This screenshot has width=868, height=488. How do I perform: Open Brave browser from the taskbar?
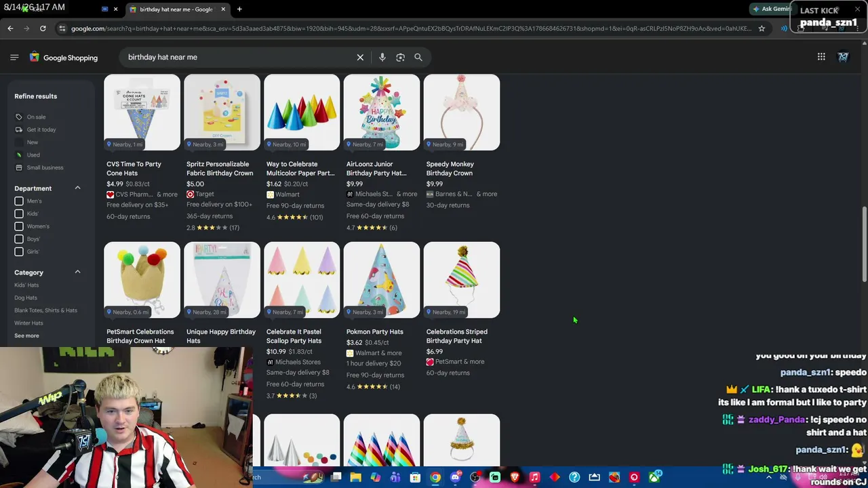tap(515, 477)
